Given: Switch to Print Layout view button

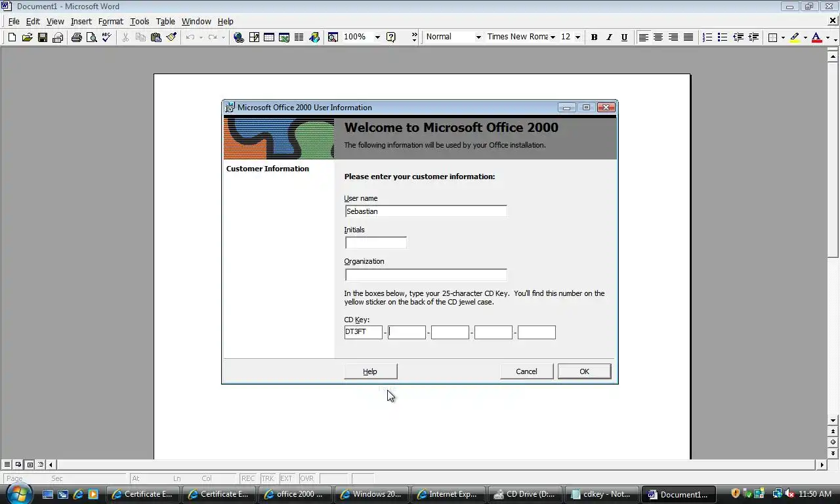Looking at the screenshot, I should click(x=30, y=465).
